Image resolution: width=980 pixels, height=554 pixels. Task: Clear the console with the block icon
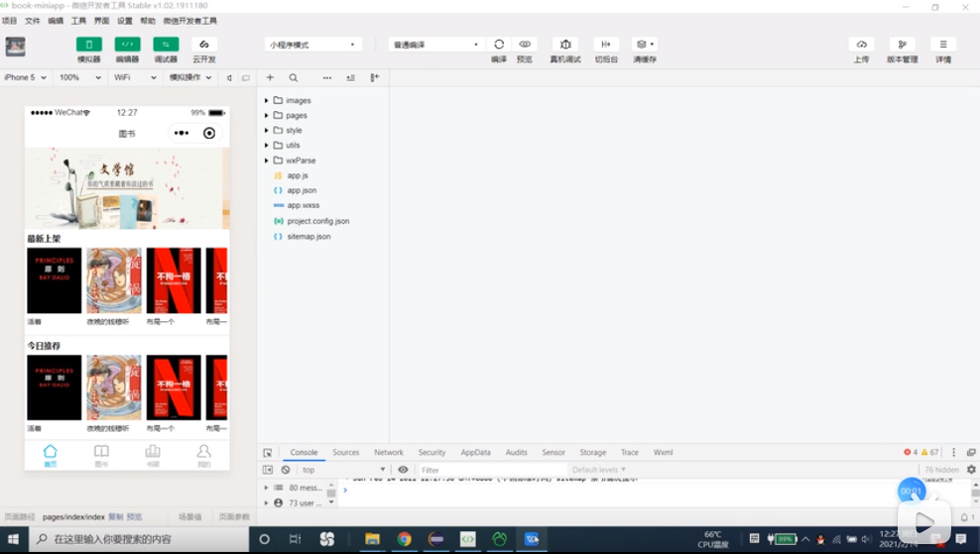point(286,470)
